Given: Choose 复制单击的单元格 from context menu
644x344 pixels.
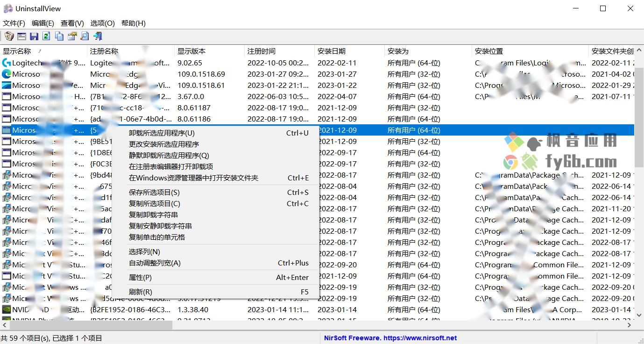Looking at the screenshot, I should [x=215, y=237].
